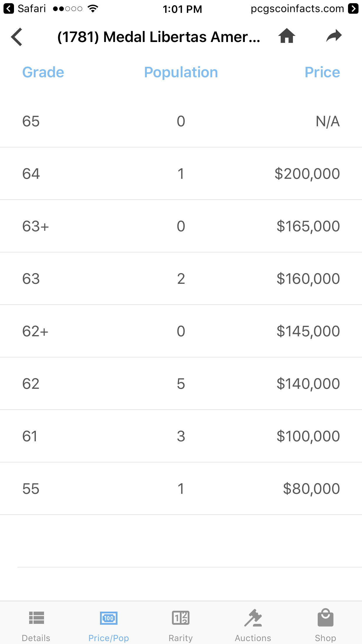Go to the home icon
The height and width of the screenshot is (644, 362).
coord(287,36)
